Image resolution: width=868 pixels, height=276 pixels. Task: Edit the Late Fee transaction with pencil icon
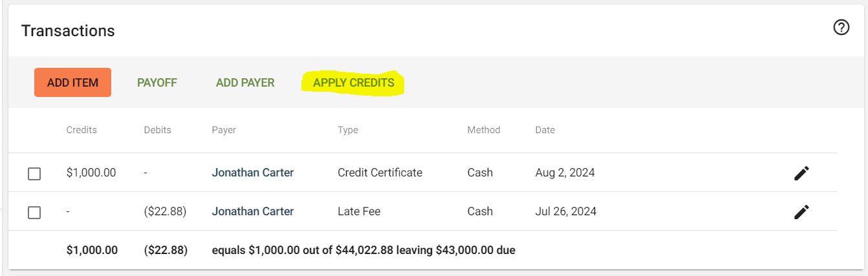point(801,211)
